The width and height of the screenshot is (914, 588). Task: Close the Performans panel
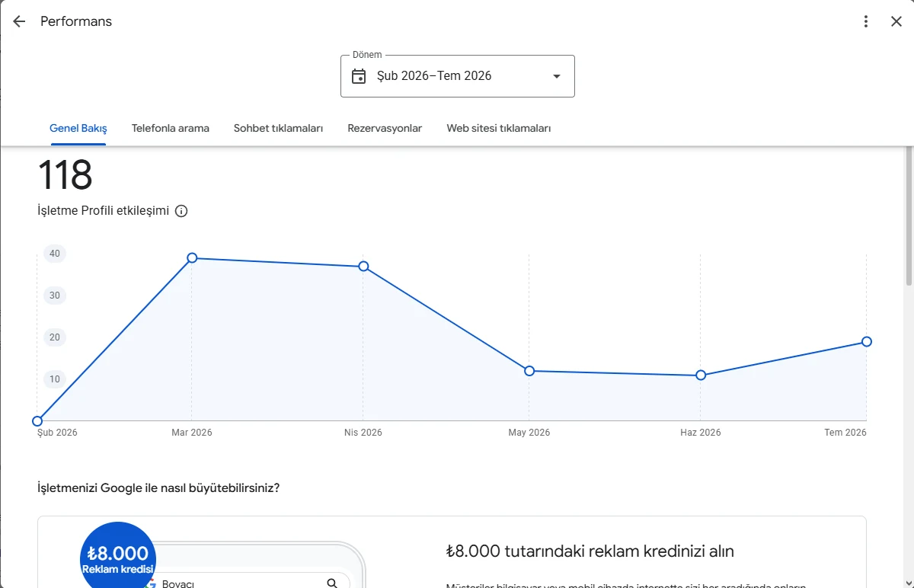pos(896,21)
